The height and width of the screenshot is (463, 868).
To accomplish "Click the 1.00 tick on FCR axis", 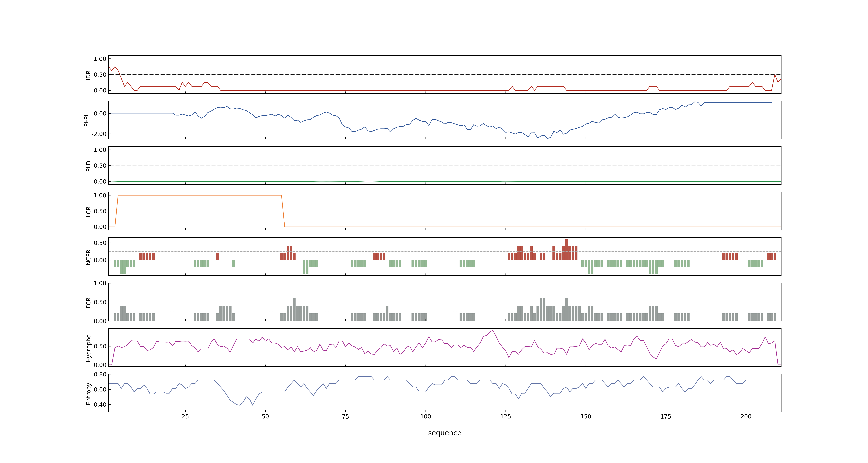I will [100, 283].
